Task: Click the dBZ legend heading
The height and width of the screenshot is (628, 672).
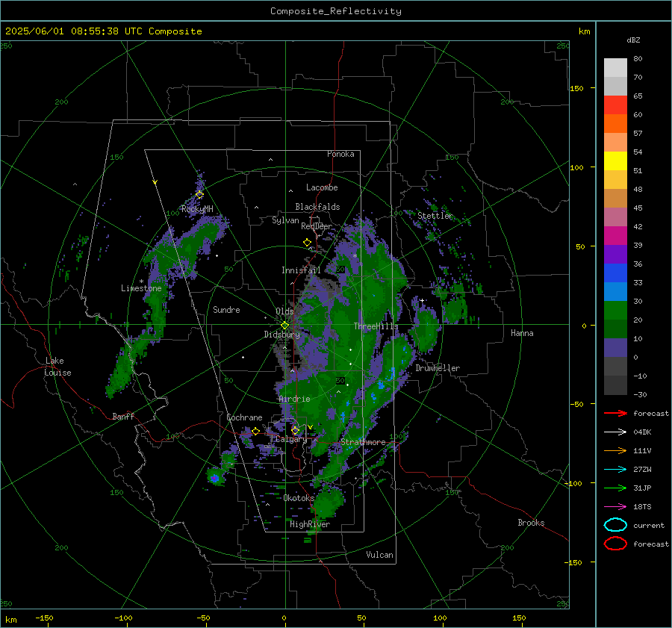Action: pos(633,40)
